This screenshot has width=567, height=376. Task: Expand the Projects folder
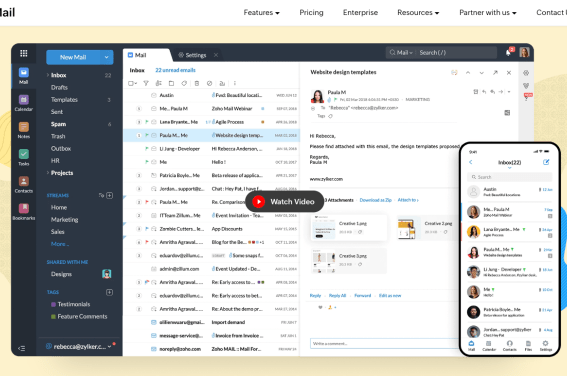tap(48, 173)
